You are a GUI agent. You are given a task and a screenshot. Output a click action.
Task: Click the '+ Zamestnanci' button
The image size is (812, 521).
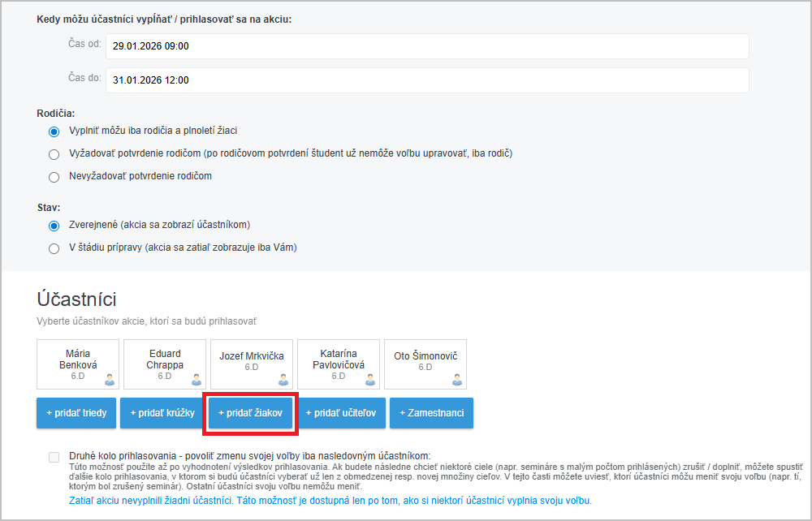click(431, 413)
